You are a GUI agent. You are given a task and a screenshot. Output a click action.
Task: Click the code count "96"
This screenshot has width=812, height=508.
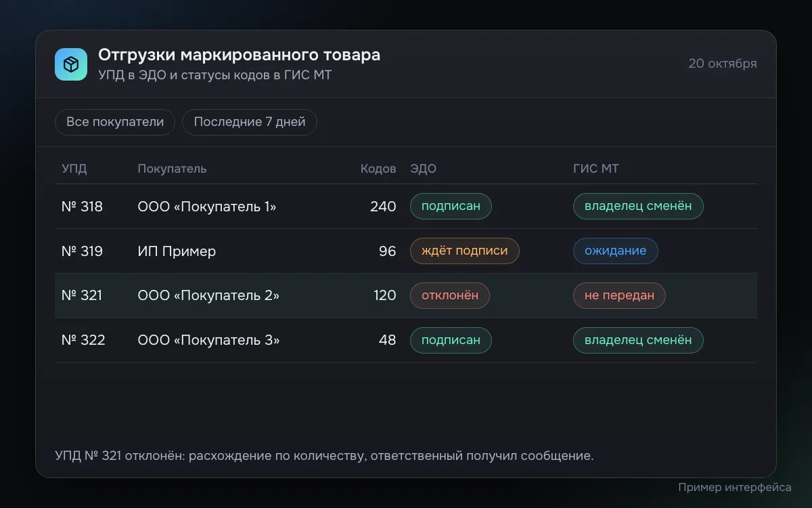tap(388, 251)
